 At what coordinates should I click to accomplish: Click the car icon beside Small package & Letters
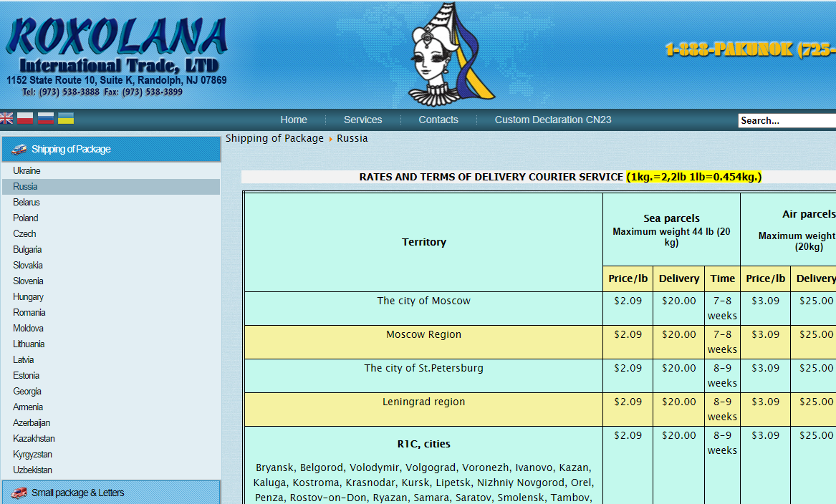coord(19,493)
